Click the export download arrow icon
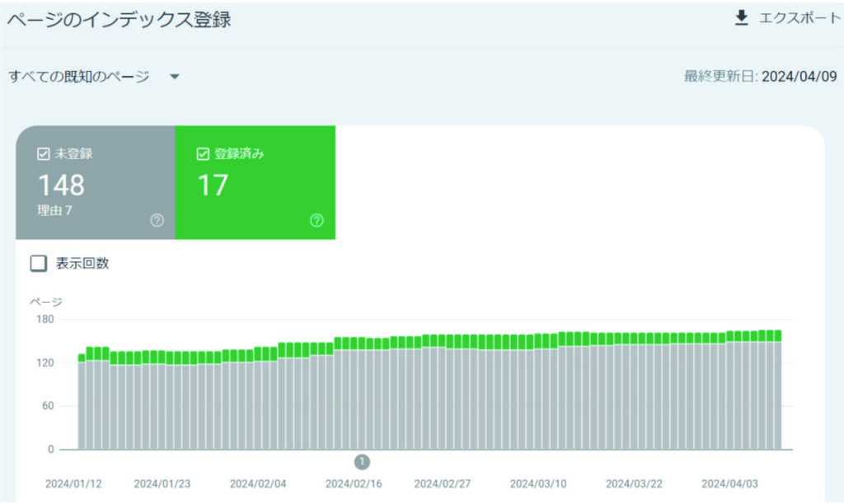Image resolution: width=844 pixels, height=504 pixels. (x=741, y=18)
